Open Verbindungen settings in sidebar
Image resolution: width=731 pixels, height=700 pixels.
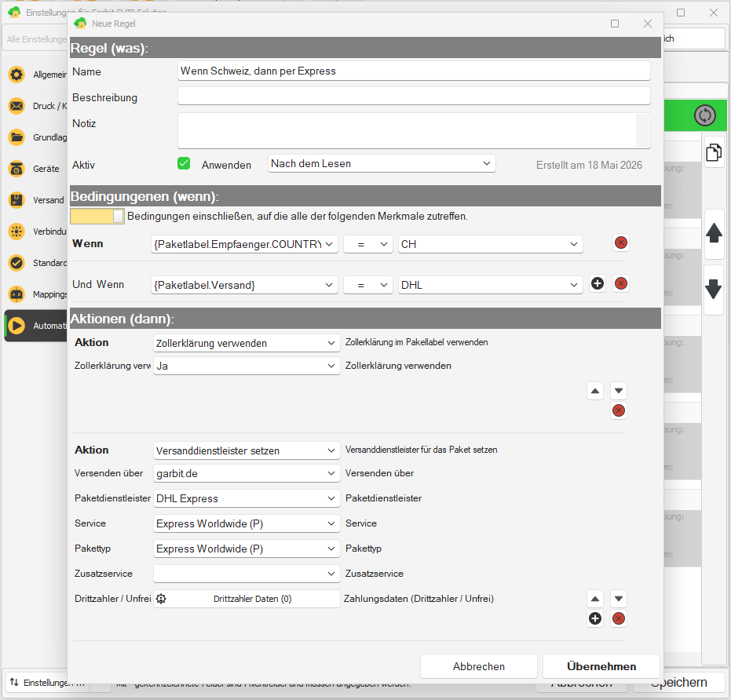coord(36,232)
